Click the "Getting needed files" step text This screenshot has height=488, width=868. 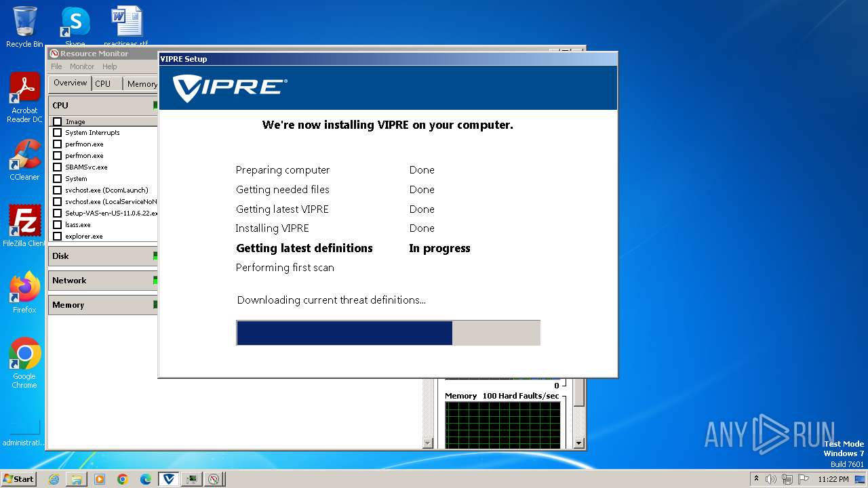tap(283, 190)
